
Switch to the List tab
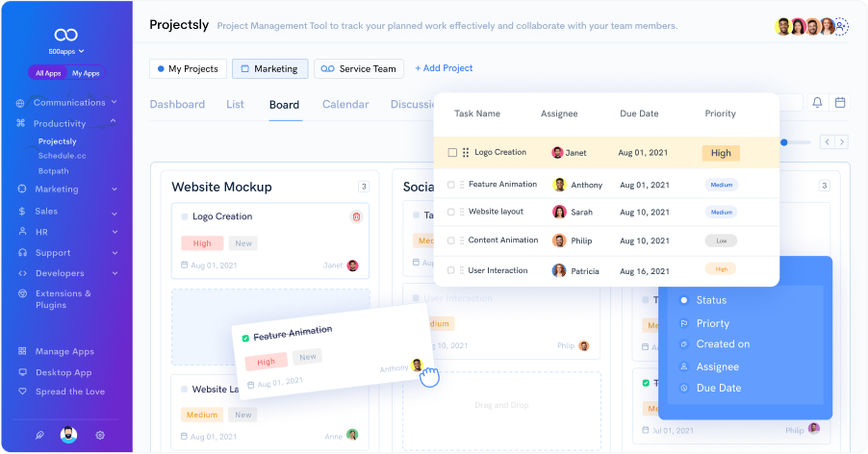(235, 105)
